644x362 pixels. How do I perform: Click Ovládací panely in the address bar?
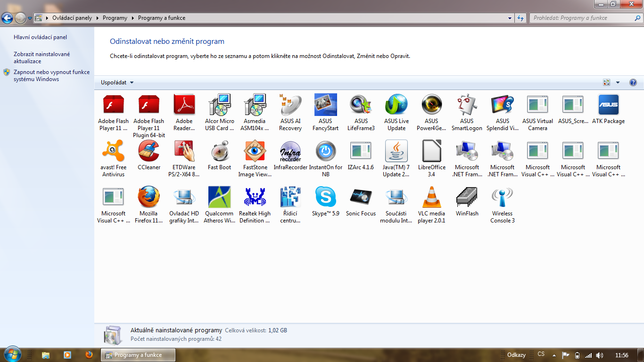click(72, 18)
